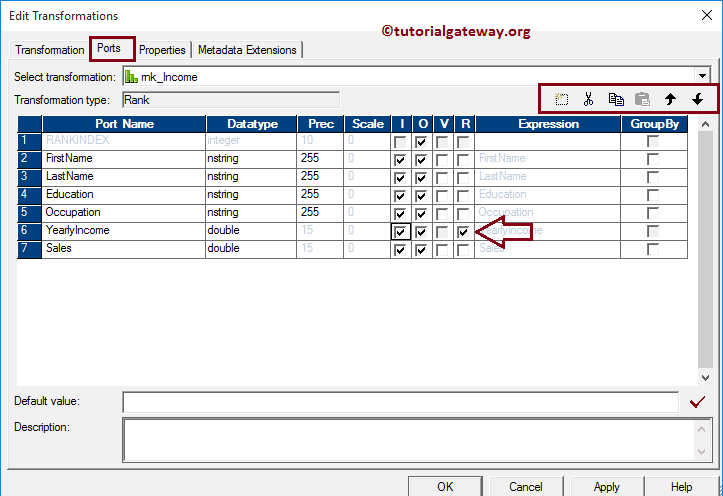Click the Expression column header
This screenshot has width=723, height=496.
(x=548, y=124)
